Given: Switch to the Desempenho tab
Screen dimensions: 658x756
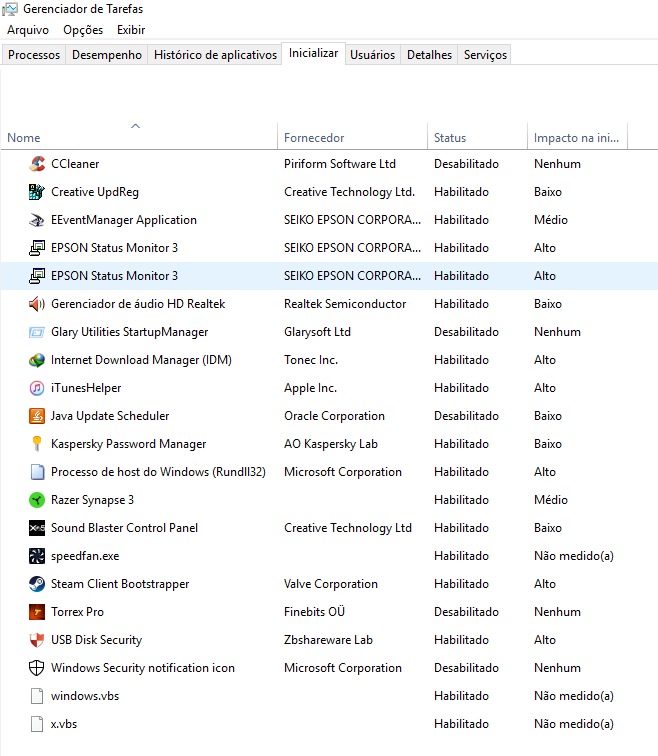Looking at the screenshot, I should (107, 55).
